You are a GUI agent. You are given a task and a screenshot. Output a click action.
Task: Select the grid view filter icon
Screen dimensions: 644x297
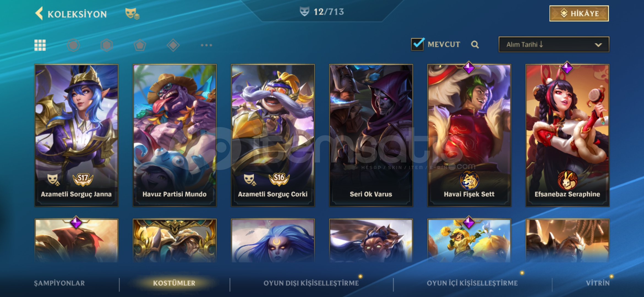[40, 45]
